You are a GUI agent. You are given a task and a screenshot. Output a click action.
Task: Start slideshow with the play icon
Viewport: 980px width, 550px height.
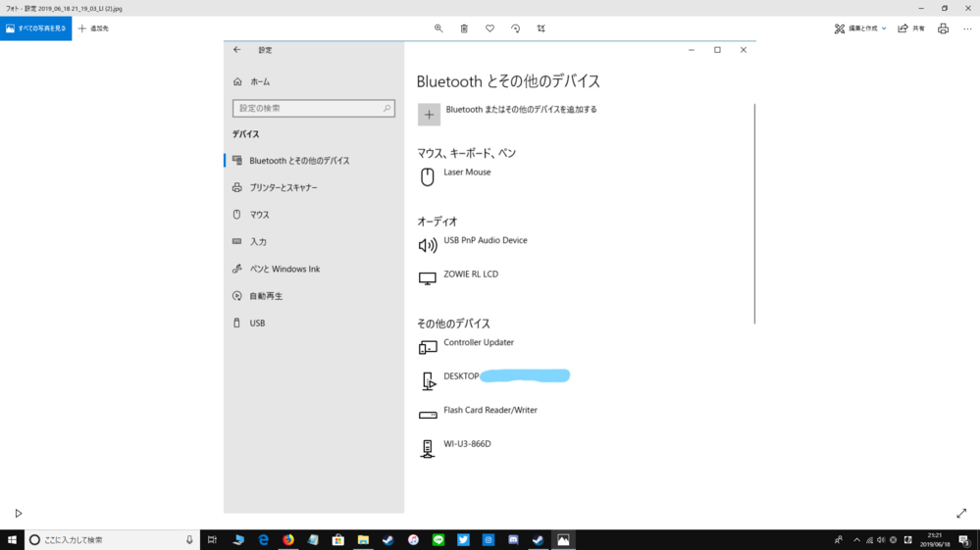click(x=18, y=513)
